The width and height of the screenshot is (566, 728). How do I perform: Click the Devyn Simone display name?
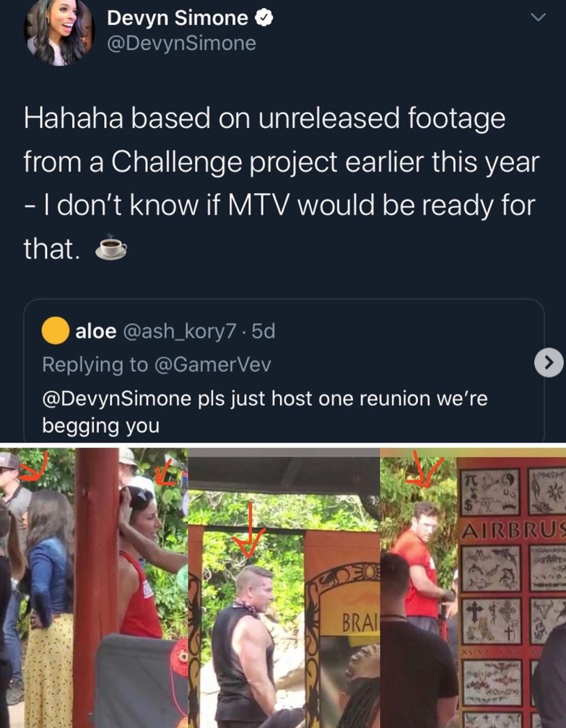point(177,18)
